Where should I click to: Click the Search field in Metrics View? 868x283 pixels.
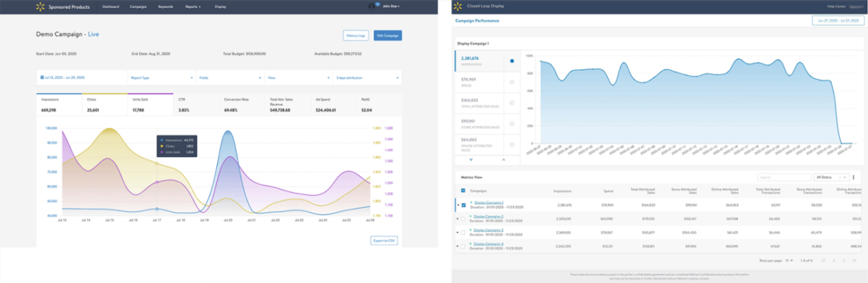[x=785, y=177]
